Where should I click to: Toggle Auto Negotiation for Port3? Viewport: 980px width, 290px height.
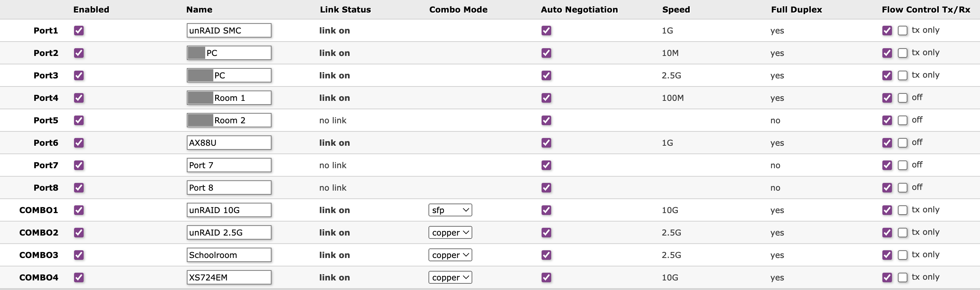pyautogui.click(x=546, y=75)
